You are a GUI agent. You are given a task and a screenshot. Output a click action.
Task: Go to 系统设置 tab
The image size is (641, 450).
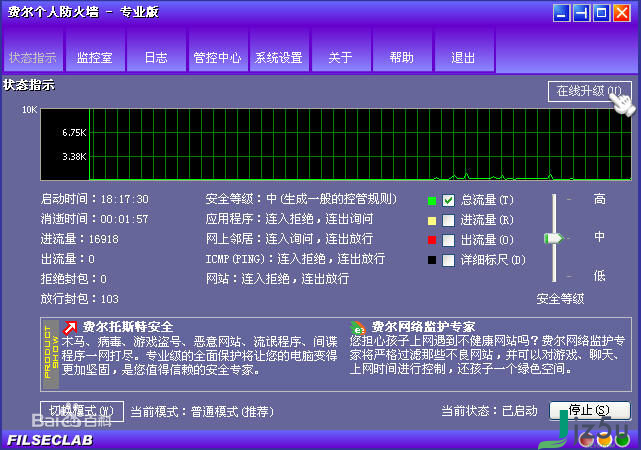click(x=279, y=50)
